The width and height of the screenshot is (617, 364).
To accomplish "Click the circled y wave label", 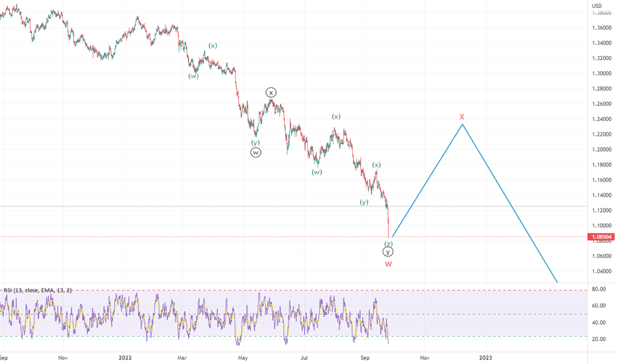I will click(388, 252).
